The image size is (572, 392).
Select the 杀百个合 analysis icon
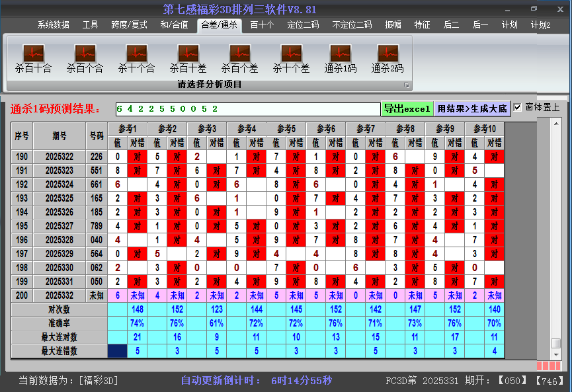tap(84, 58)
